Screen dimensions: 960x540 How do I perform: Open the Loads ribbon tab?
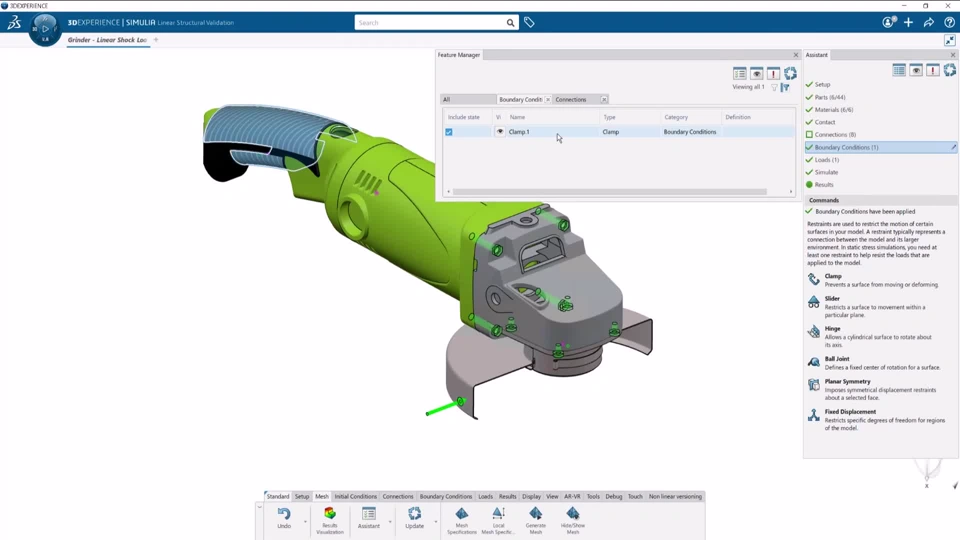[486, 497]
